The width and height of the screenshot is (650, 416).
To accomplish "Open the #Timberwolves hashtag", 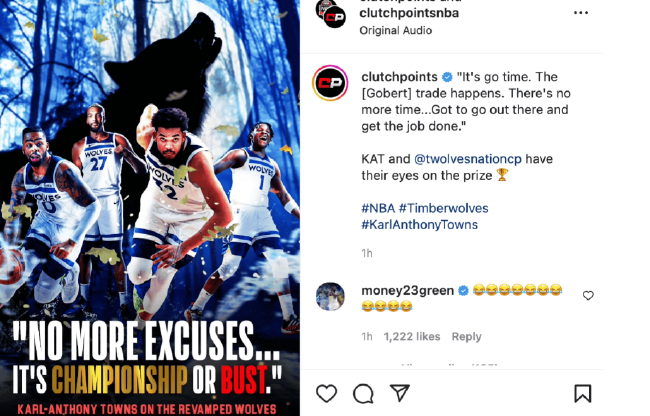I will click(444, 208).
